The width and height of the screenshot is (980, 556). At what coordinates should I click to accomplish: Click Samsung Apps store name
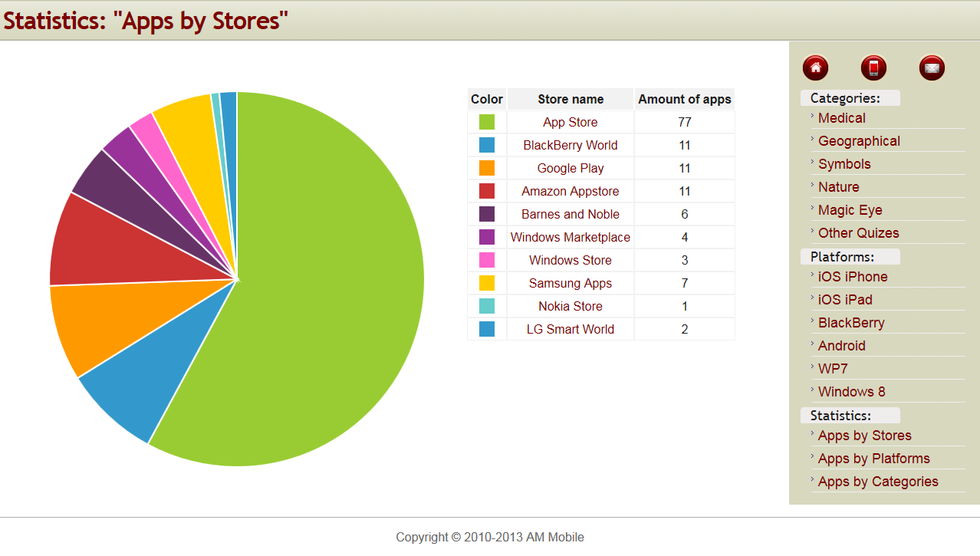click(571, 283)
